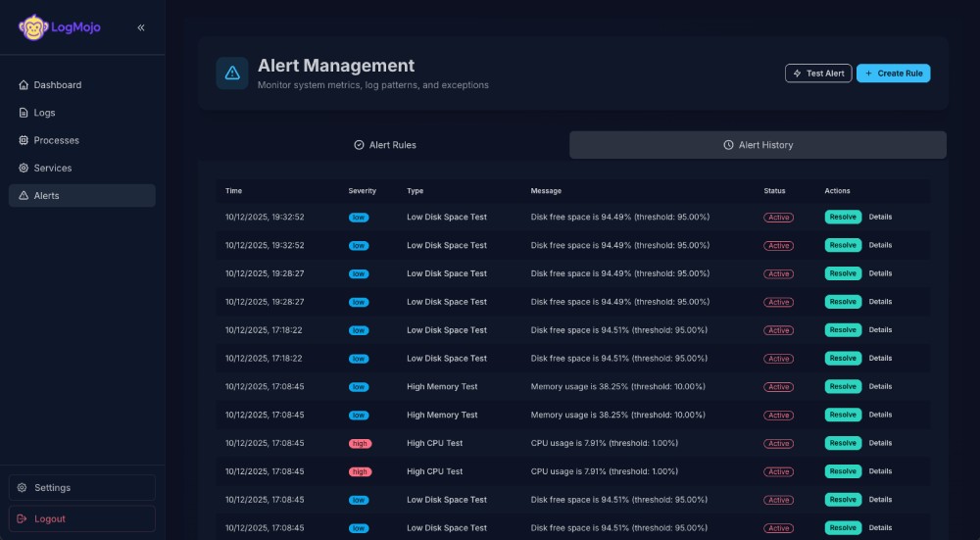The width and height of the screenshot is (980, 540).
Task: Open Settings from the sidebar
Action: pos(82,487)
